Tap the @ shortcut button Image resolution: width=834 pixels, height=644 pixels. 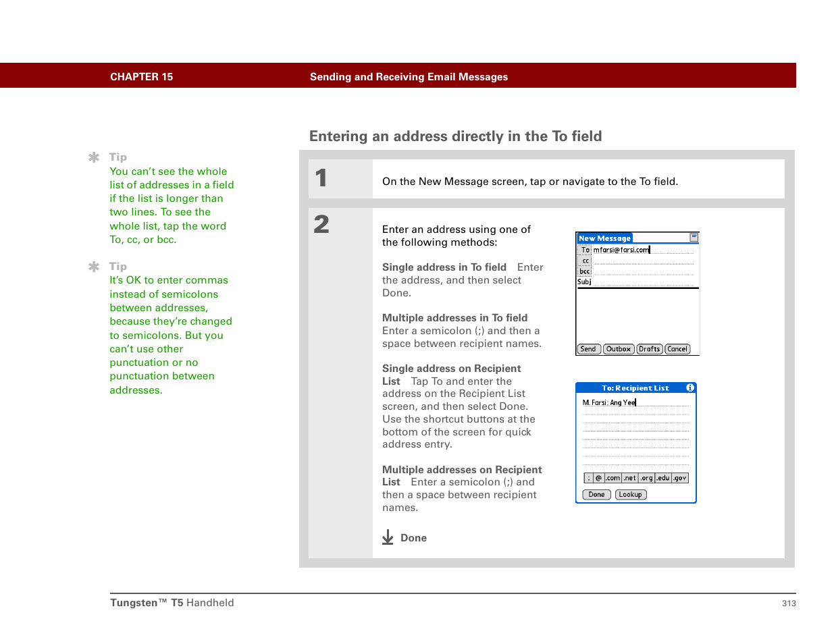tap(598, 478)
